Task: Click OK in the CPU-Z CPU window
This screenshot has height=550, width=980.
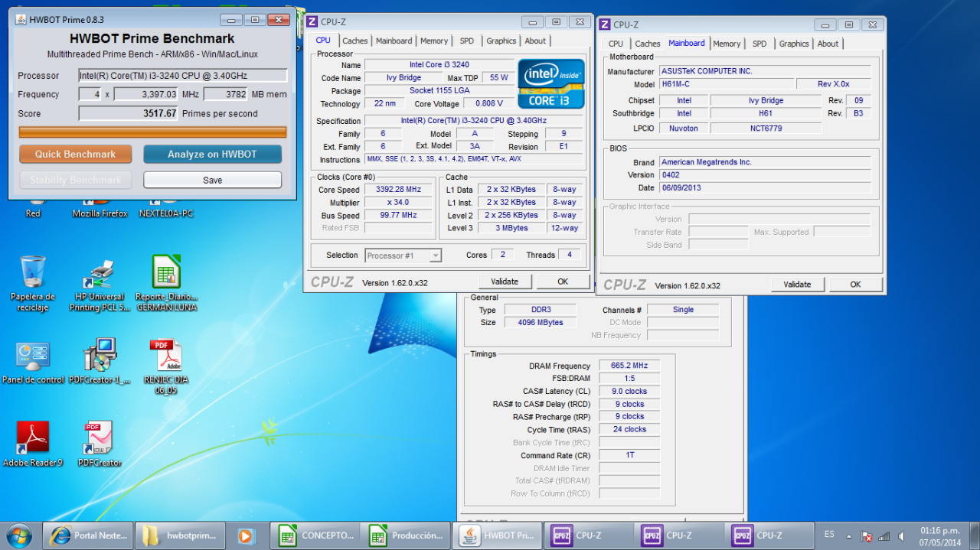Action: [563, 282]
